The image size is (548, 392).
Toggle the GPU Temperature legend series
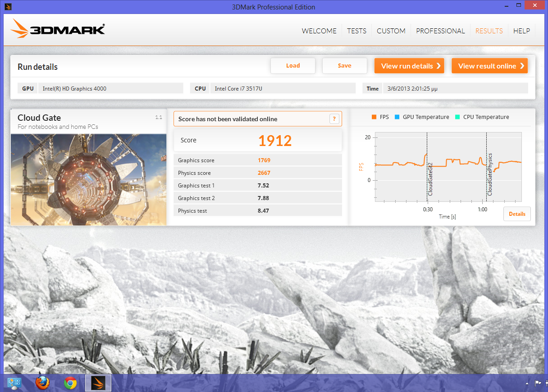(422, 117)
